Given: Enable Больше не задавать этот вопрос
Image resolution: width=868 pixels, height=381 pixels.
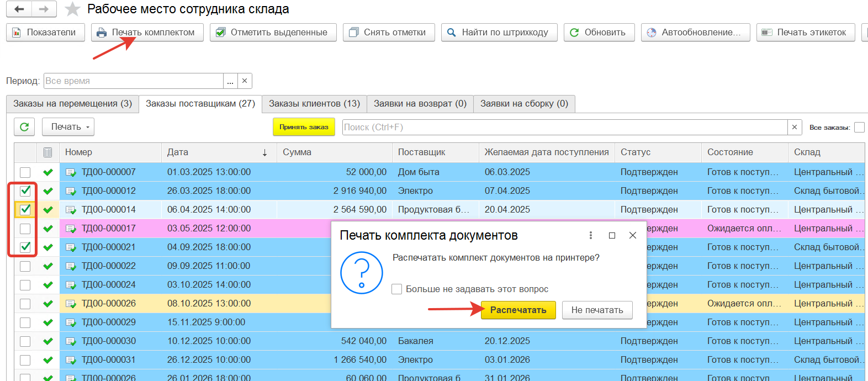Looking at the screenshot, I should [x=396, y=289].
